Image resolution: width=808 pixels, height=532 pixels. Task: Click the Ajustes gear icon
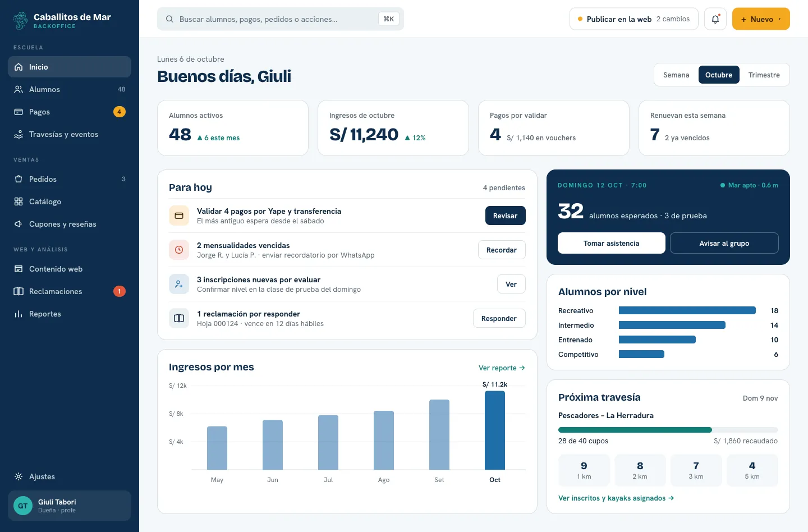click(x=19, y=476)
